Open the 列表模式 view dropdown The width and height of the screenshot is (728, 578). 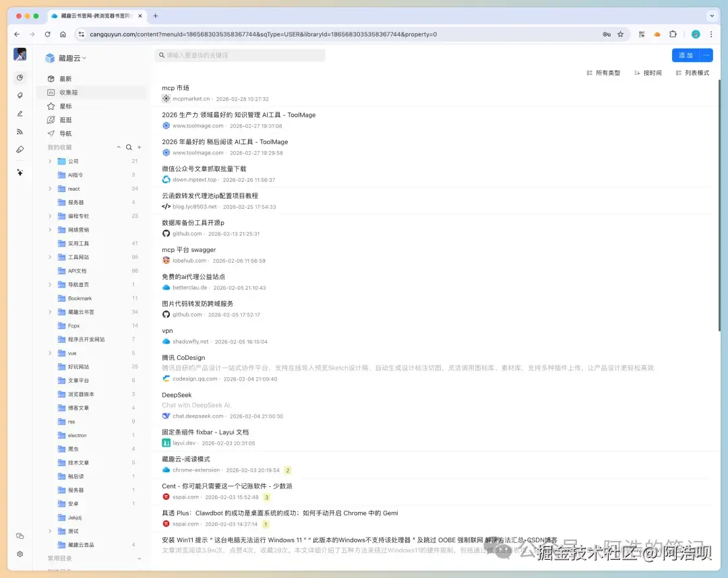tap(692, 73)
